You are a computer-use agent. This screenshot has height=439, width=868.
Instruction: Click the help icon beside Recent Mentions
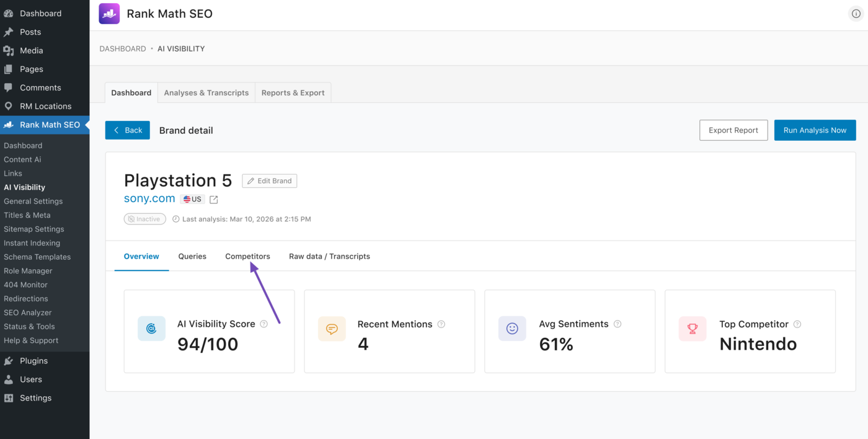441,324
